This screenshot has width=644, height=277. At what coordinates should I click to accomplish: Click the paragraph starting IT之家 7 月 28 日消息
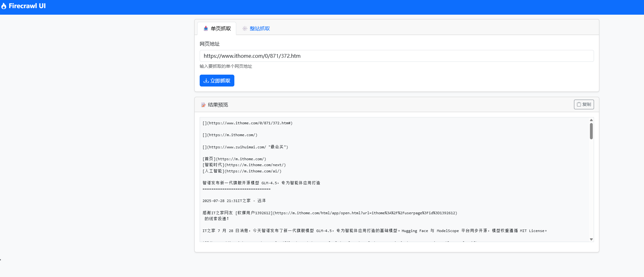coord(375,231)
